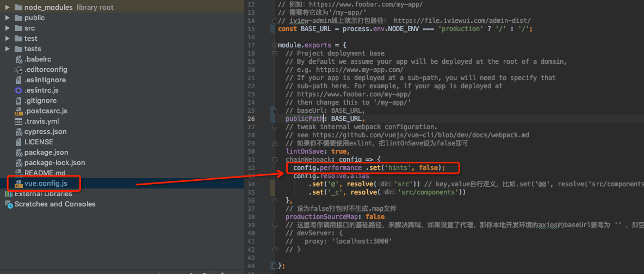
Task: Place cursor on 'publicPath' property
Action: pyautogui.click(x=305, y=119)
